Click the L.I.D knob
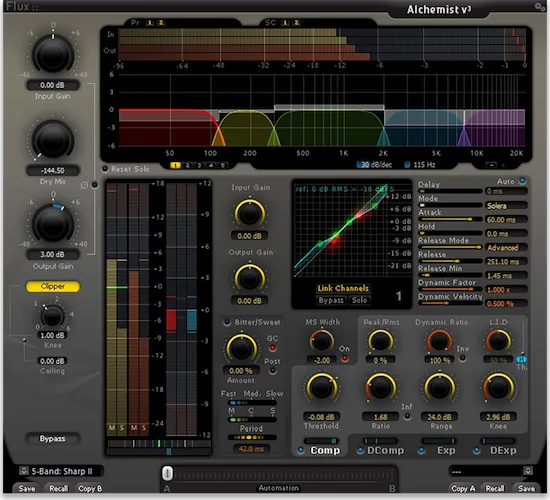Image resolution: width=550 pixels, height=500 pixels. click(498, 340)
